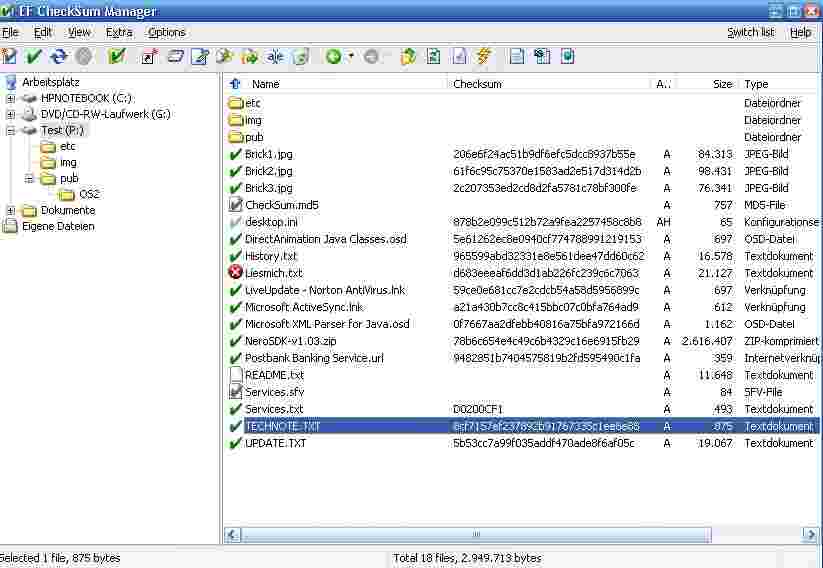Viewport: 823px width, 568px height.
Task: Click the size value 2.616.407
Action: point(707,341)
